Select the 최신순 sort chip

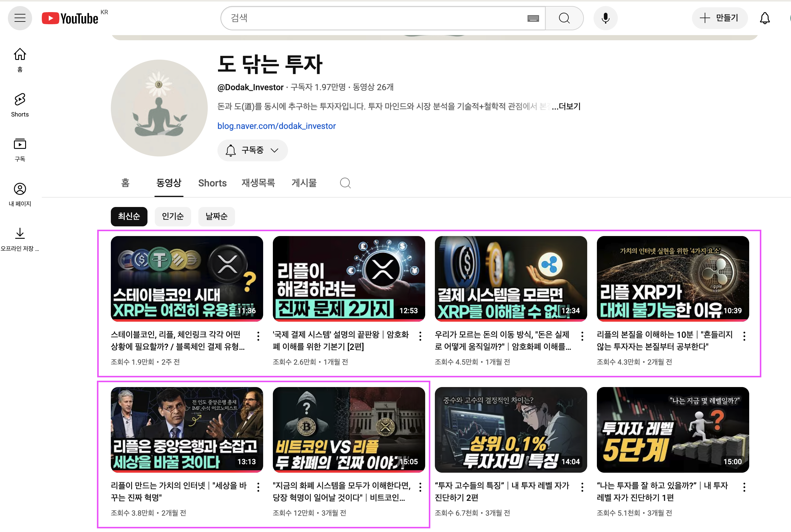pyautogui.click(x=129, y=216)
